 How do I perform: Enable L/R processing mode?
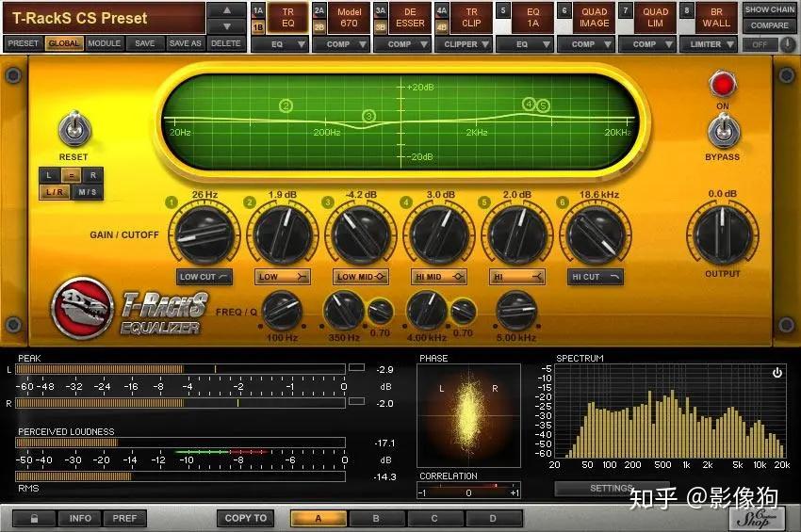tap(55, 192)
